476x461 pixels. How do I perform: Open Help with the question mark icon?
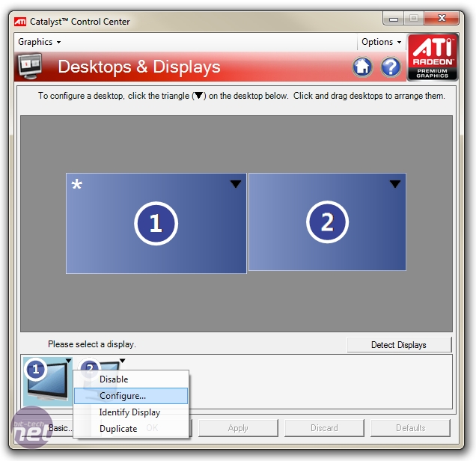(391, 67)
